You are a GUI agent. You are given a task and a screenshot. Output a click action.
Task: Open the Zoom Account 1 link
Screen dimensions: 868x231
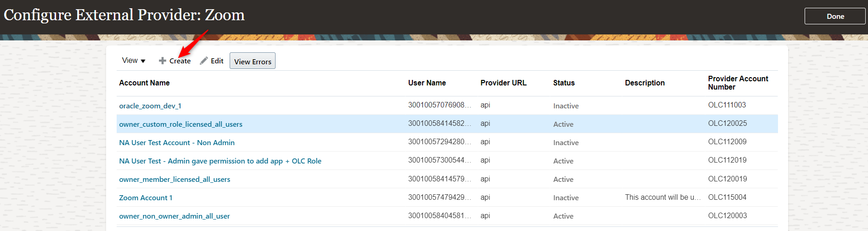146,197
